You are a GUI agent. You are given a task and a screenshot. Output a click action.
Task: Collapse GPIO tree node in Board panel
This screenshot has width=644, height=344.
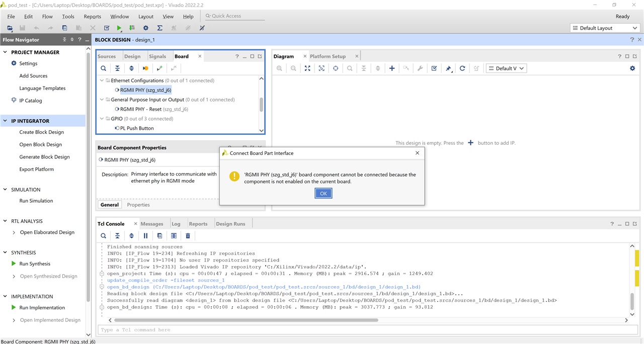click(x=102, y=119)
